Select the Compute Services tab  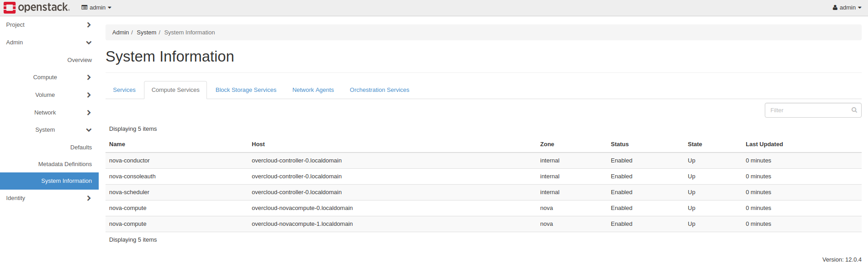pyautogui.click(x=175, y=90)
